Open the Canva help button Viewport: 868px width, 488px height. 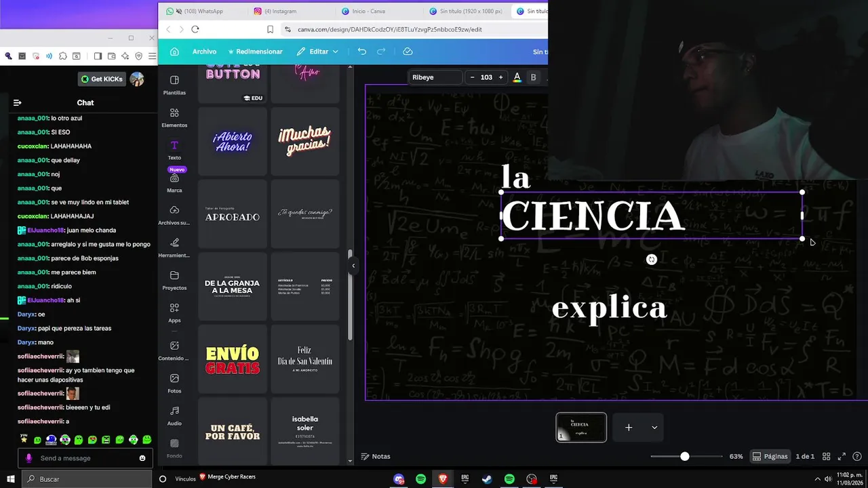pyautogui.click(x=857, y=457)
